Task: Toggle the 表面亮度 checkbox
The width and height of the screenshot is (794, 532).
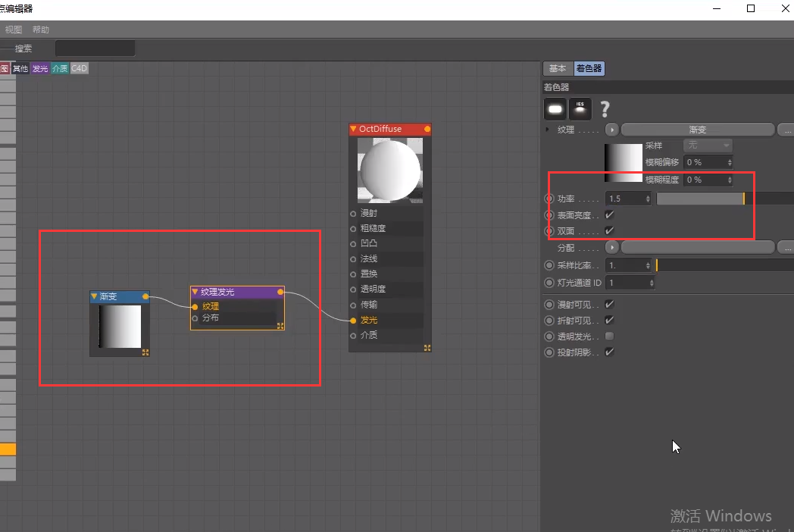Action: click(609, 214)
